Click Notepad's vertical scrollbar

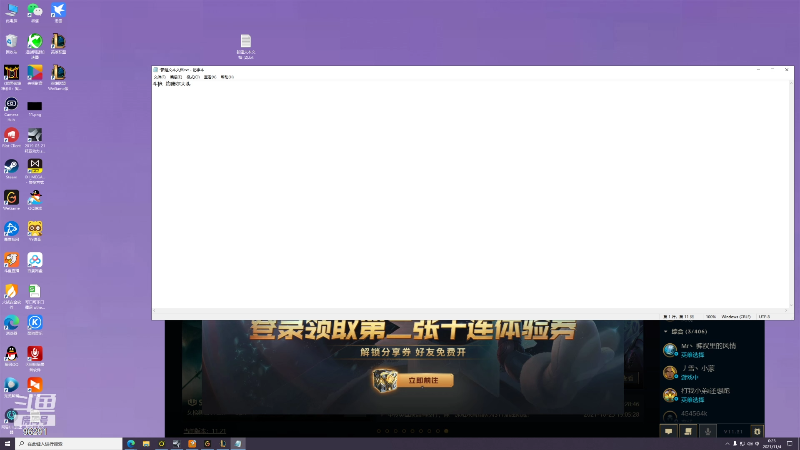coord(791,194)
